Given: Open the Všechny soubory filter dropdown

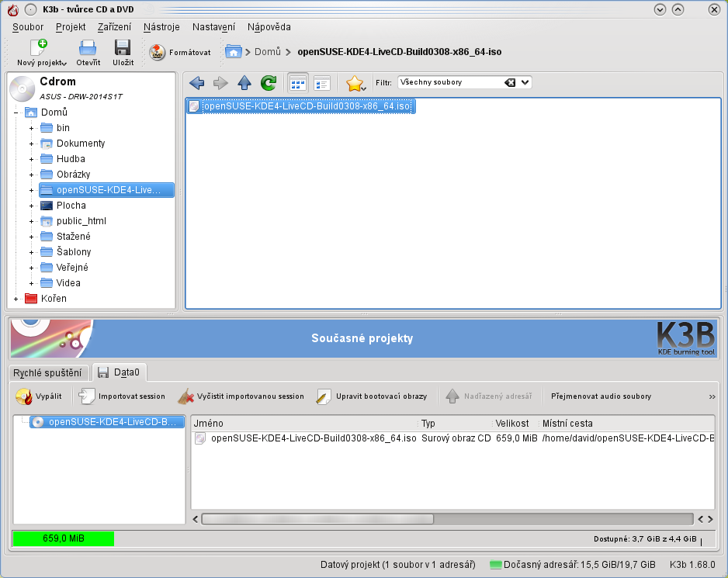Looking at the screenshot, I should coord(525,83).
